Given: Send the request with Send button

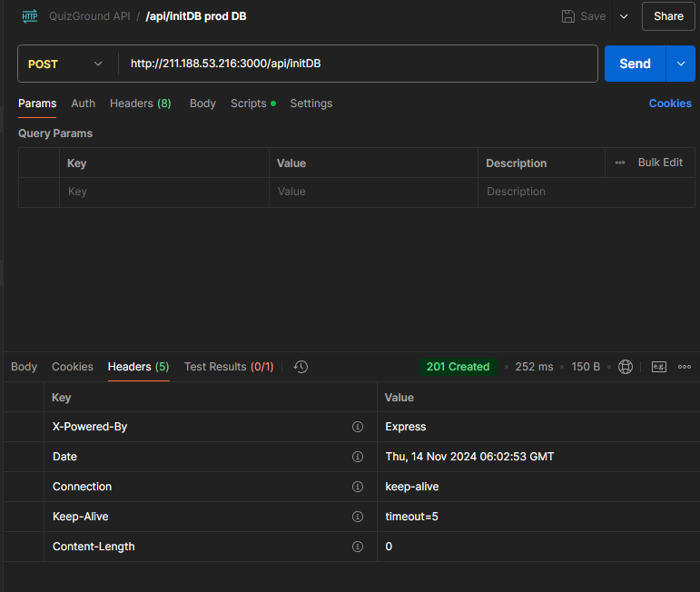Looking at the screenshot, I should [635, 64].
